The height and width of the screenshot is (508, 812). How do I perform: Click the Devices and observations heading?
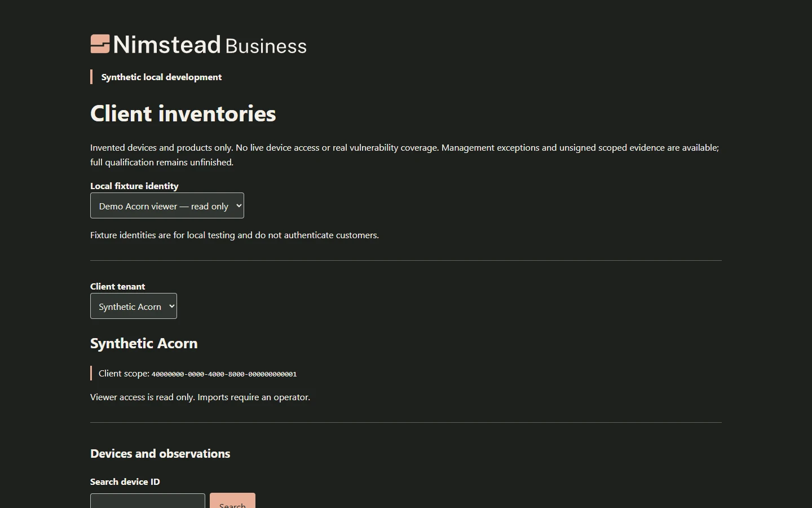[160, 454]
